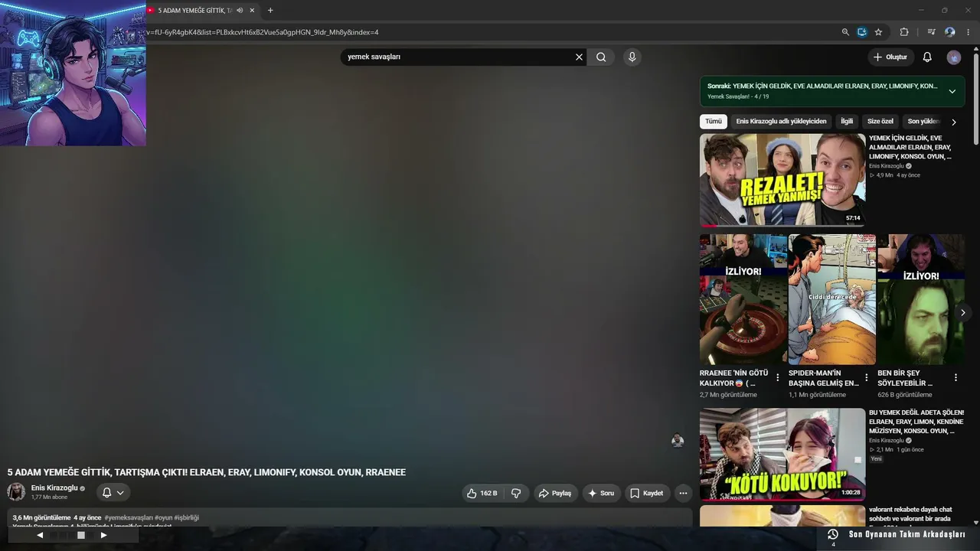Open the Enis Kirazoglu channel name link
The image size is (980, 551).
click(54, 488)
